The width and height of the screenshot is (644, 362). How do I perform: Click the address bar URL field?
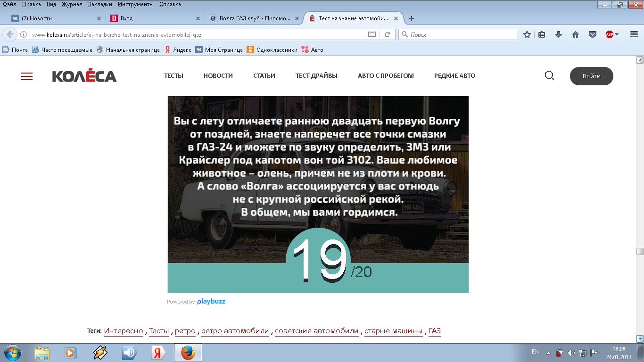(x=198, y=34)
